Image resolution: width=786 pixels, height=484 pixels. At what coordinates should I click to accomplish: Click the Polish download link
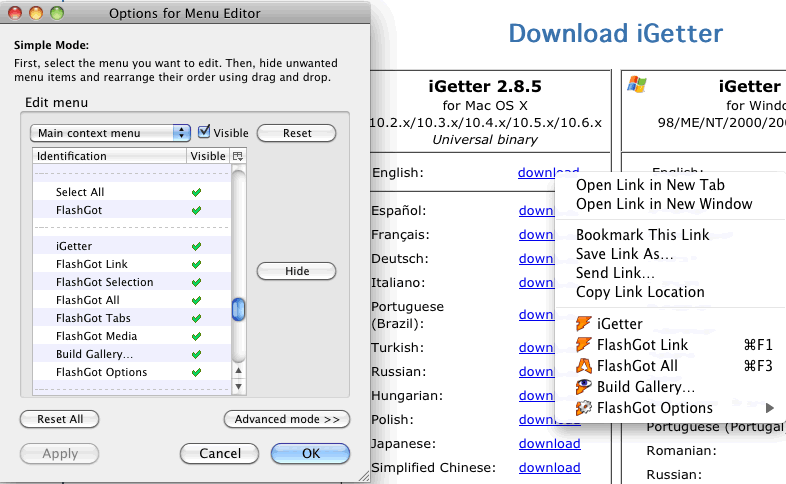(549, 419)
